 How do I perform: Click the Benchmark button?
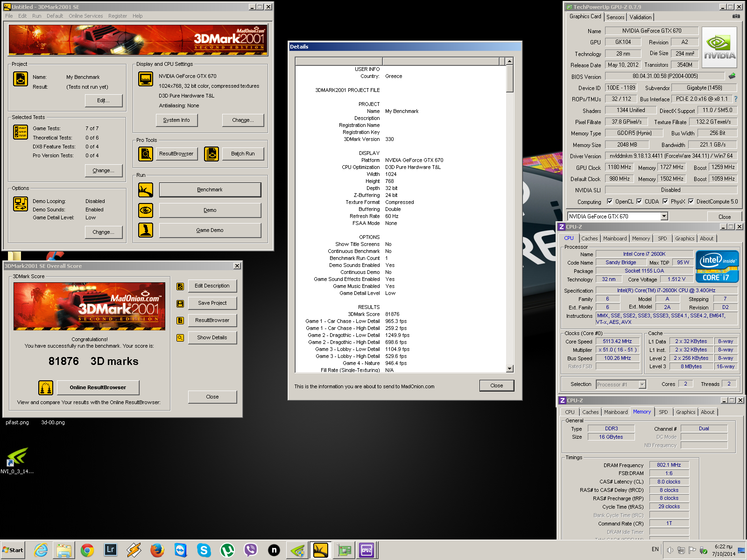(x=210, y=190)
